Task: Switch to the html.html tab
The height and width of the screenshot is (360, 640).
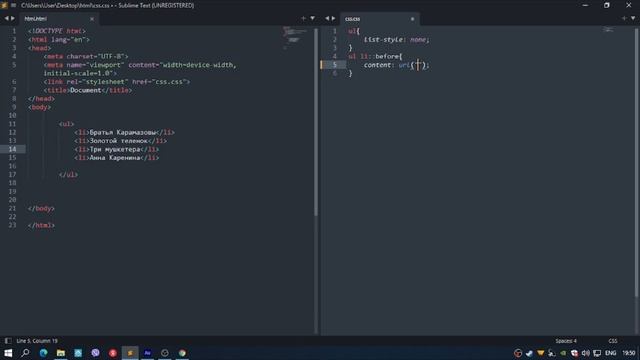Action: point(36,19)
